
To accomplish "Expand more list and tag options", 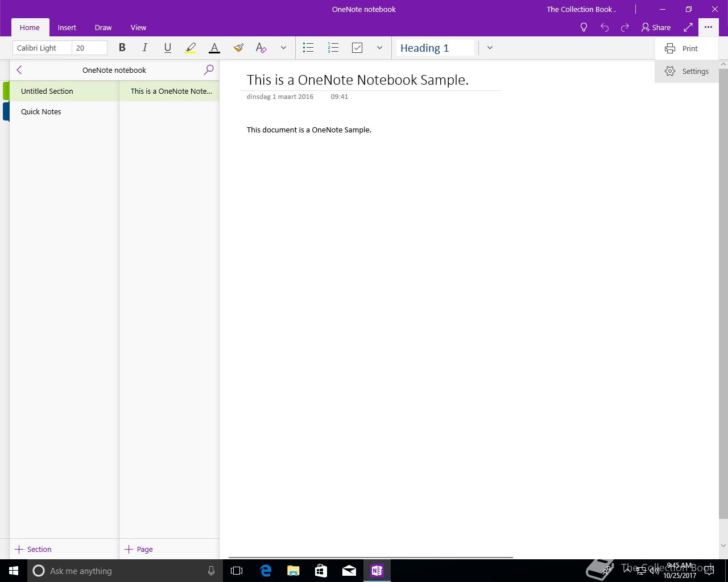I will [x=379, y=48].
